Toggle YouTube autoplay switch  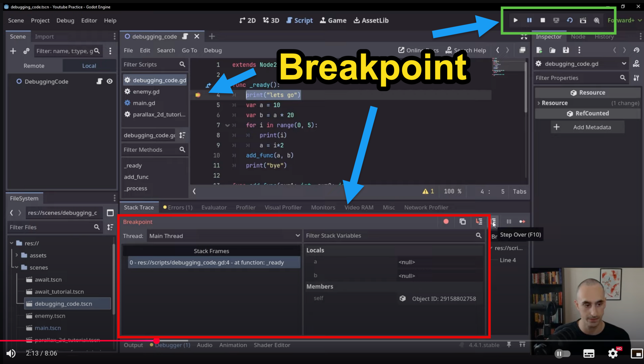click(x=562, y=354)
